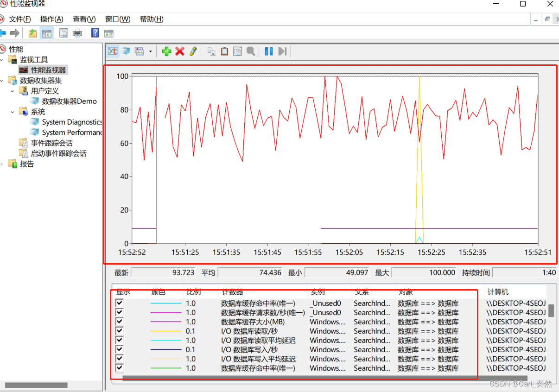The width and height of the screenshot is (559, 392).
Task: Open Help with the blue question mark icon
Action: [x=95, y=33]
